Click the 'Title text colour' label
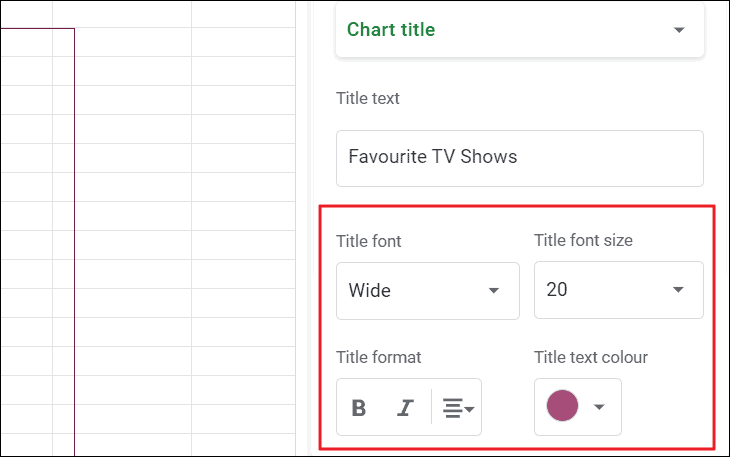730x457 pixels. pyautogui.click(x=591, y=357)
